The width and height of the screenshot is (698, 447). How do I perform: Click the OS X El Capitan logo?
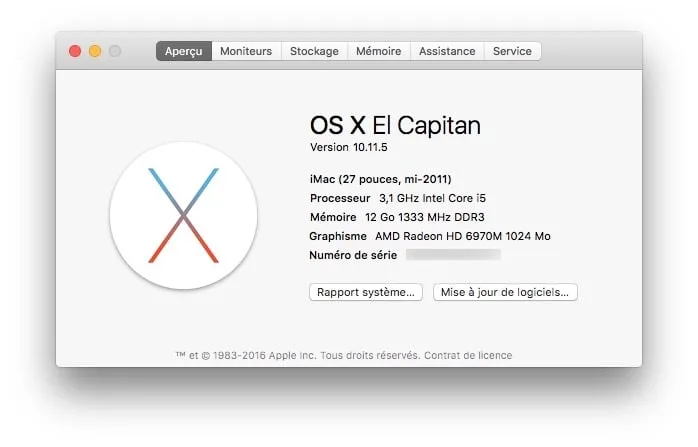(x=183, y=215)
